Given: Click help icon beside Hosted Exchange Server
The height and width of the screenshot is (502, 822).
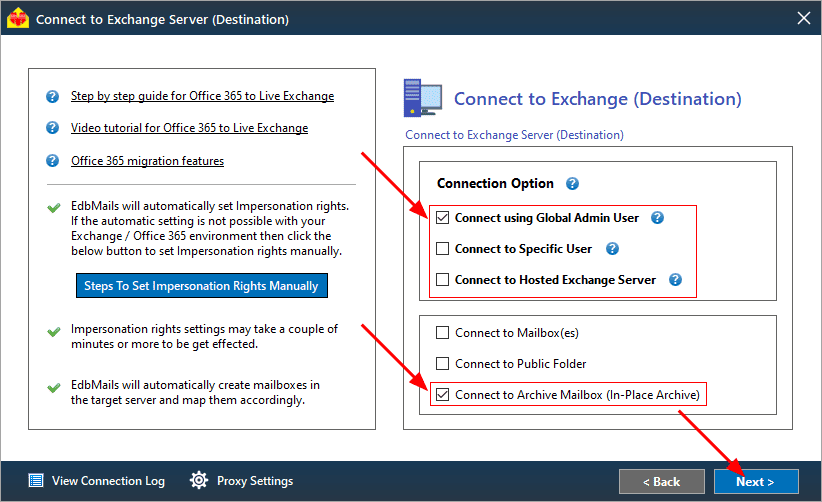Looking at the screenshot, I should coord(675,279).
